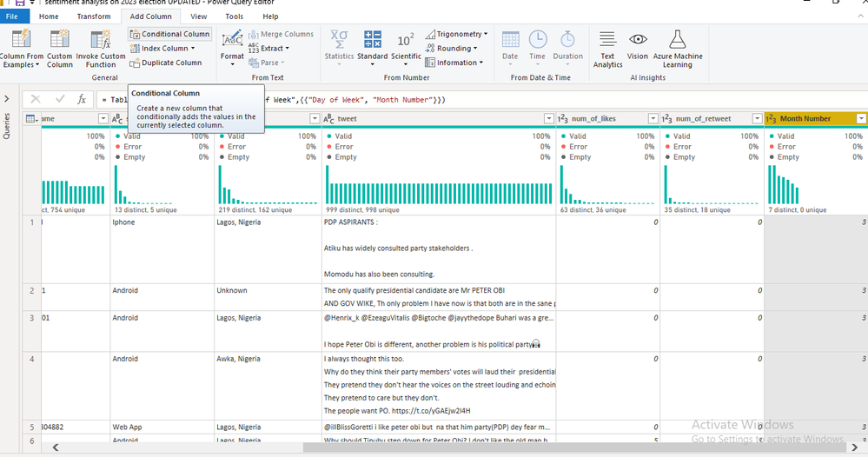Screen dimensions: 868x457
Task: Open Azure Machine Learning
Action: coord(678,49)
